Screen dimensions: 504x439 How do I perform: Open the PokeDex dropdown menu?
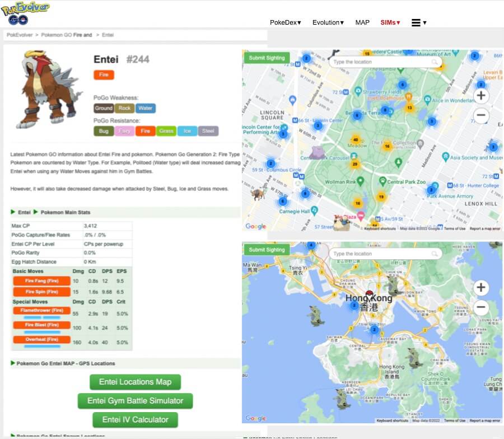click(286, 22)
